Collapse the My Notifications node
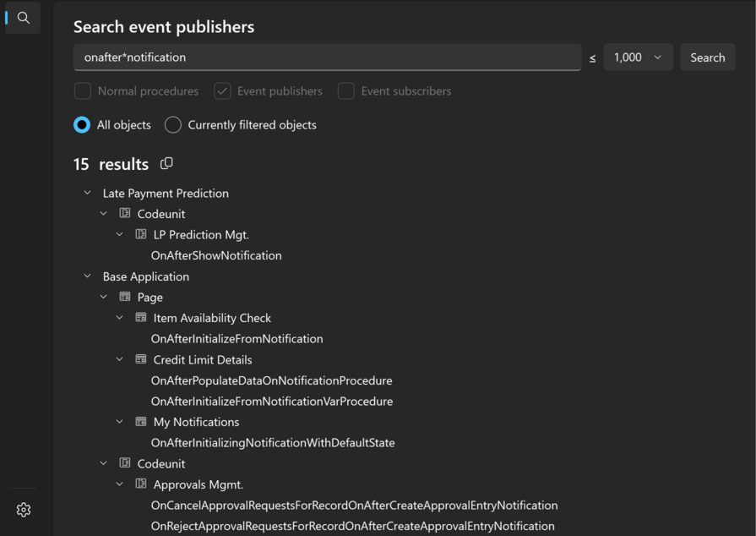This screenshot has width=756, height=536. pyautogui.click(x=120, y=421)
